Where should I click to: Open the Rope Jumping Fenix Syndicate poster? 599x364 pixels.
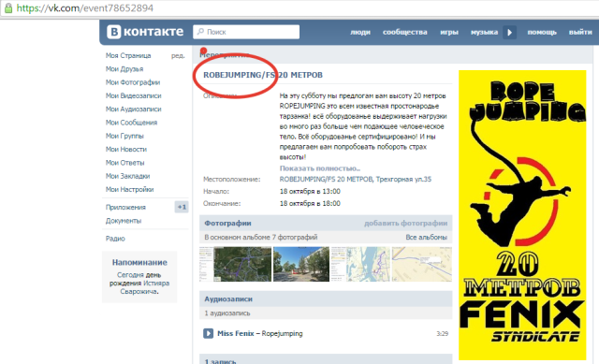[x=522, y=214]
